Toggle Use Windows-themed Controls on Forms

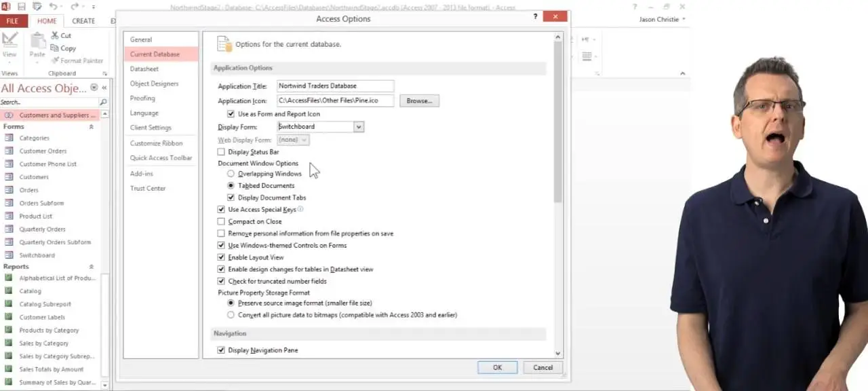[221, 245]
